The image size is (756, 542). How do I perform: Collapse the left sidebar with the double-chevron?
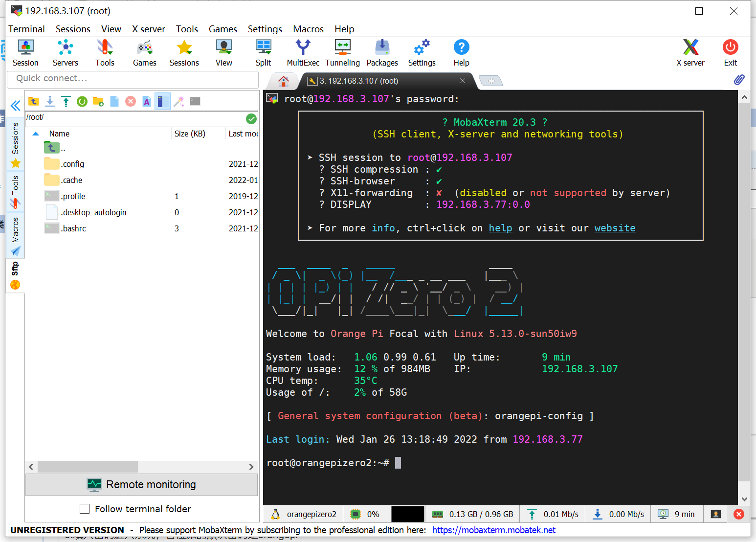tap(15, 106)
